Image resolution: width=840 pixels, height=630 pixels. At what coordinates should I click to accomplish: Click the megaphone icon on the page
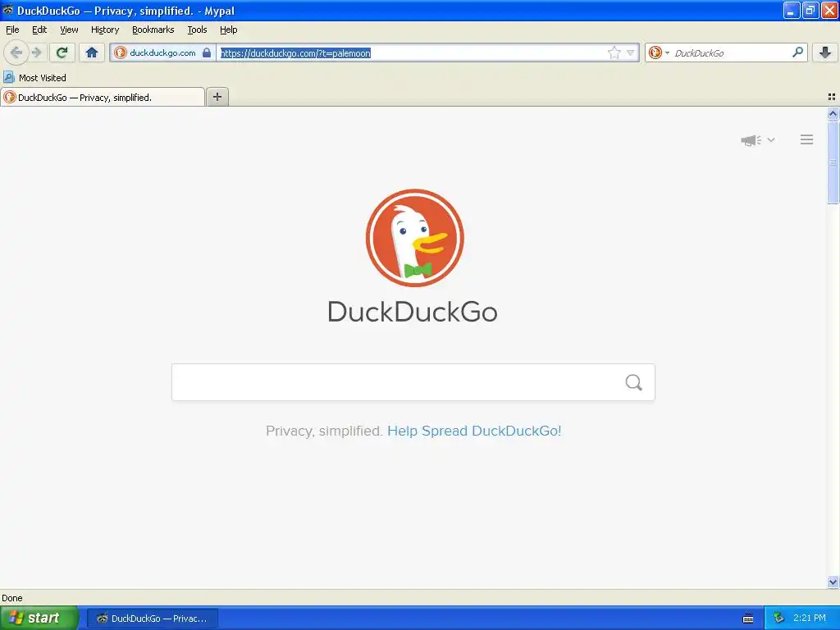pyautogui.click(x=751, y=140)
